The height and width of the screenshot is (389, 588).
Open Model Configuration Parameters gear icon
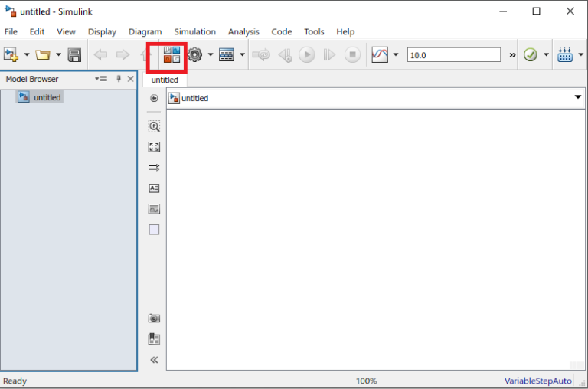[195, 55]
